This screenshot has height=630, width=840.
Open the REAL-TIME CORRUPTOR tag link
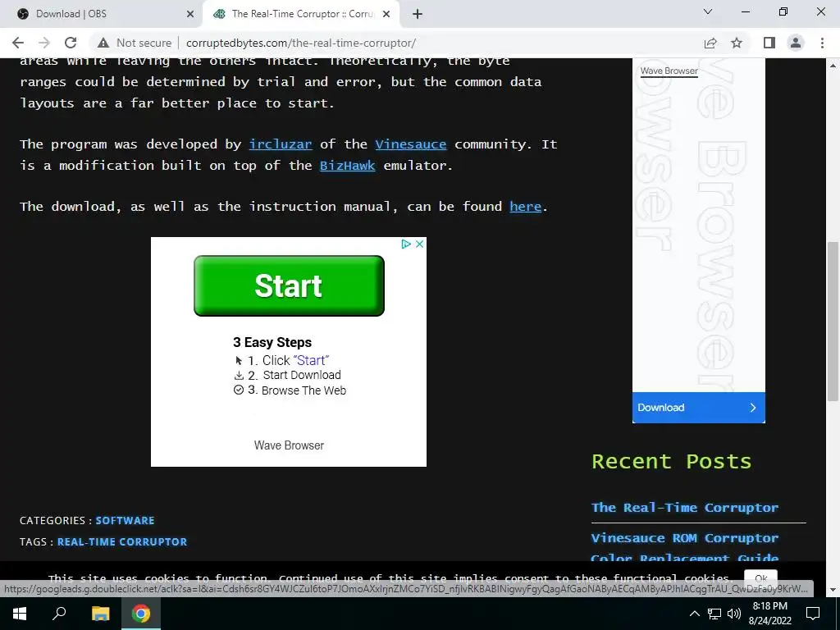point(122,542)
